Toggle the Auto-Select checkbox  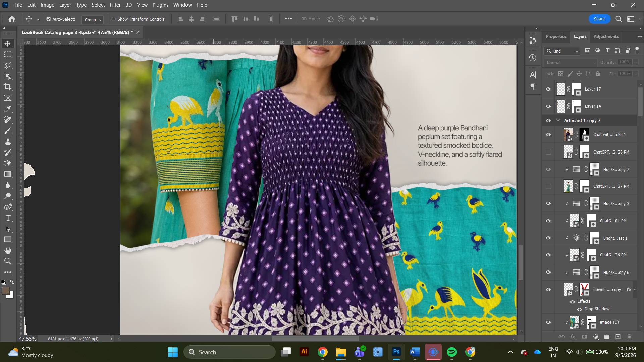coord(49,19)
